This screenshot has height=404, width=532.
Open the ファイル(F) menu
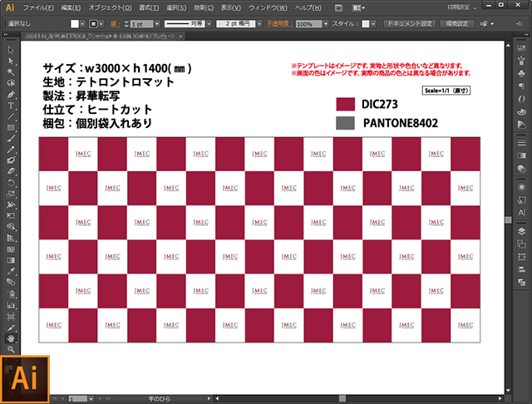[38, 7]
